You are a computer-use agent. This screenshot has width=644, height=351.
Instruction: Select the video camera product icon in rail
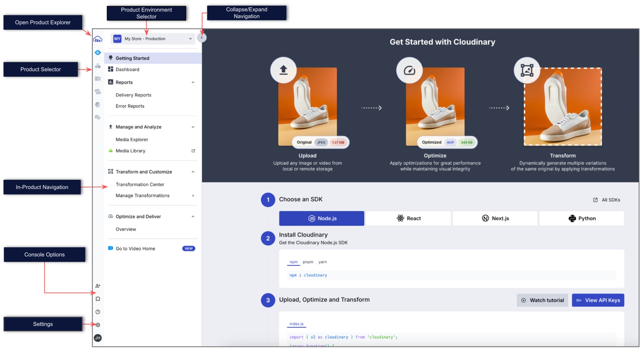[98, 79]
